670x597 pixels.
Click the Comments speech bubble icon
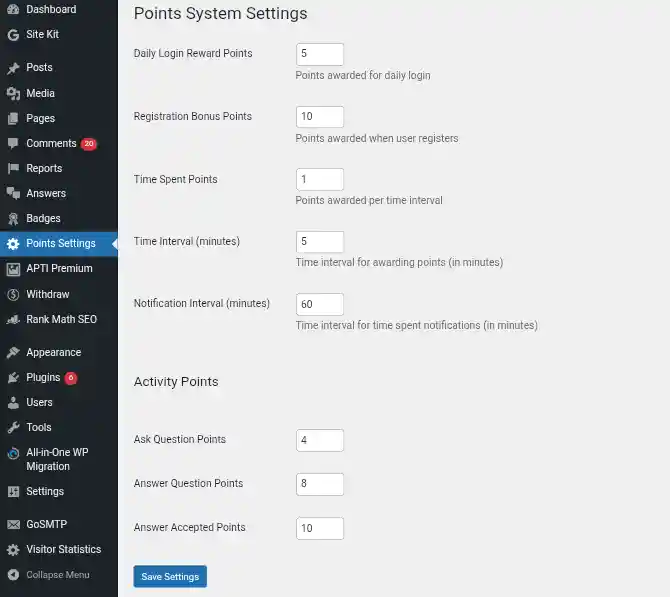[13, 144]
